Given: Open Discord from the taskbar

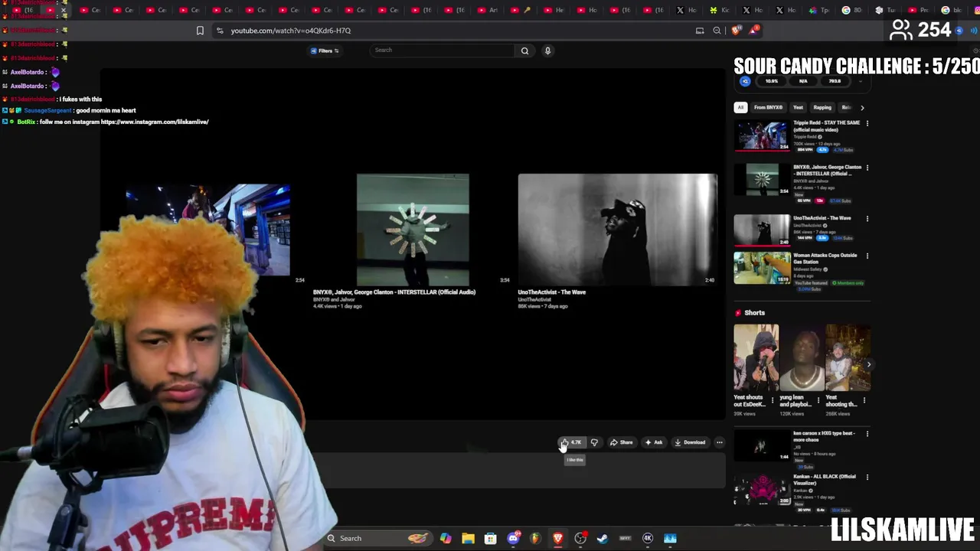Looking at the screenshot, I should click(x=513, y=539).
